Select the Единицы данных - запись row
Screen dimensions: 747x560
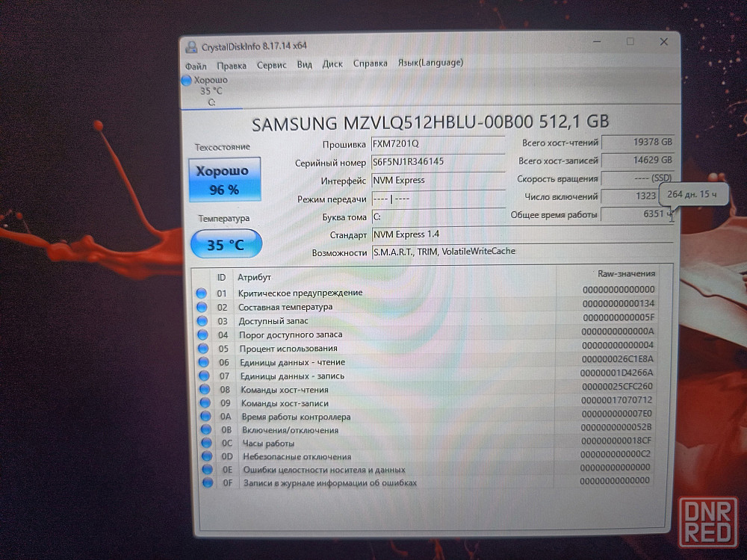[426, 374]
